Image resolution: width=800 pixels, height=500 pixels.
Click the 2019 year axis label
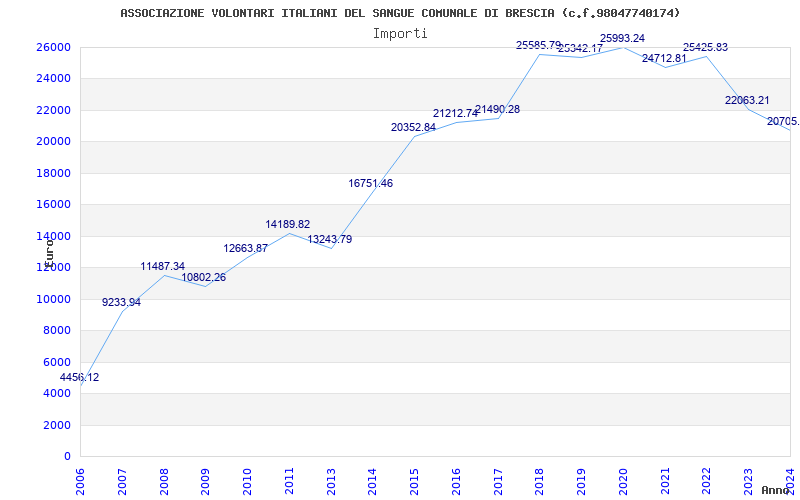582,482
